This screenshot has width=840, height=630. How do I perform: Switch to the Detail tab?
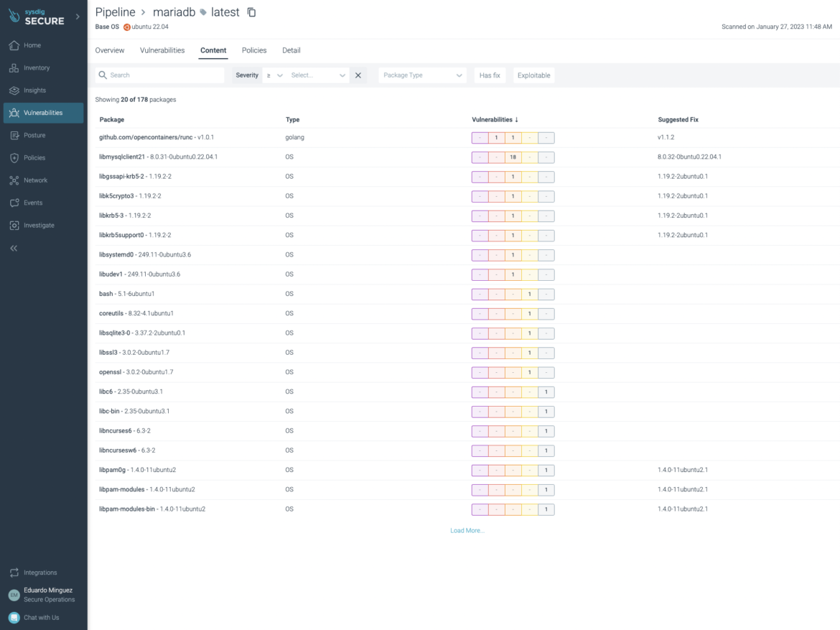[x=291, y=50]
